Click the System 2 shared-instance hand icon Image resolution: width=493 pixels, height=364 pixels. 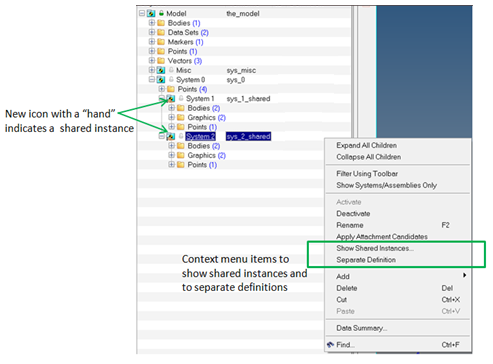[x=171, y=136]
